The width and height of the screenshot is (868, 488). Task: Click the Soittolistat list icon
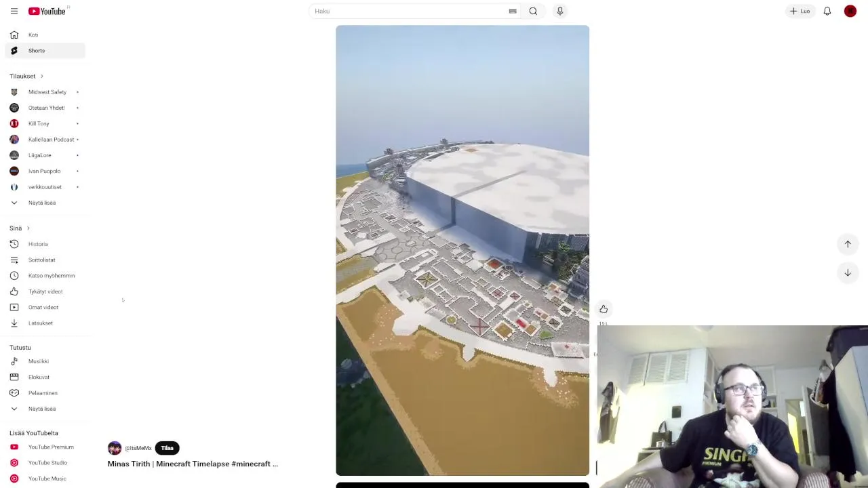pos(14,260)
